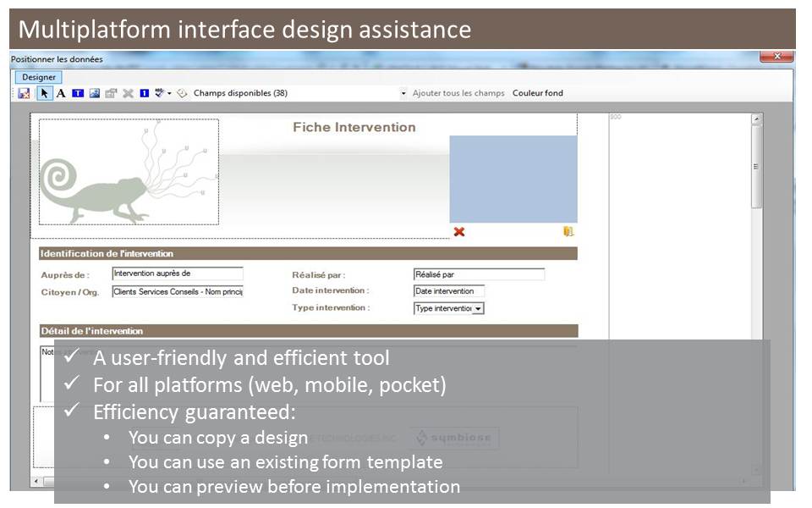Open the Couleur fond color picker
This screenshot has height=508, width=812.
(x=537, y=93)
